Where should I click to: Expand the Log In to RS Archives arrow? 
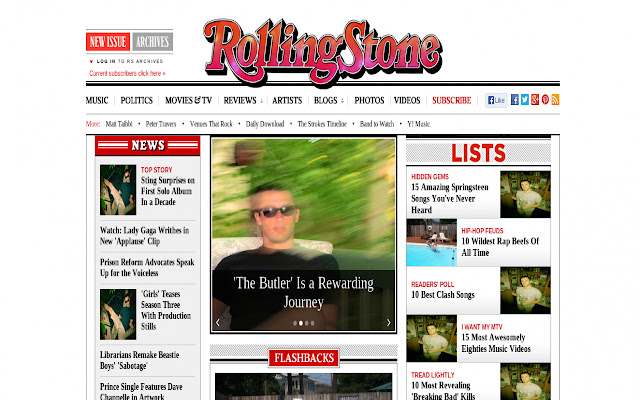click(x=91, y=62)
